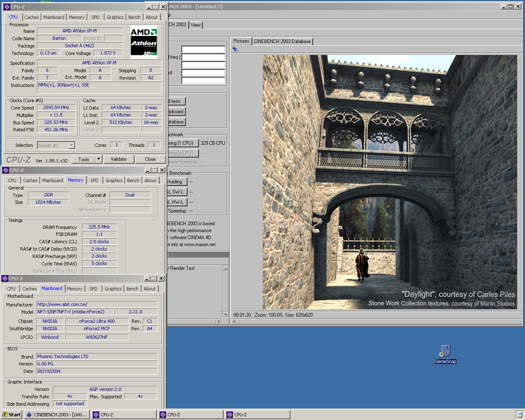Click the Model value NF7-S/NF7NF7-V

(75, 312)
